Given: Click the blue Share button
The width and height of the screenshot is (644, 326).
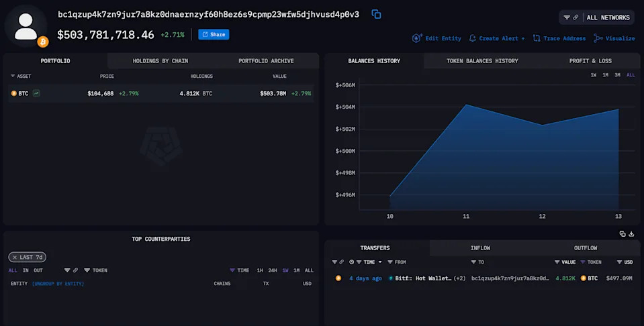Looking at the screenshot, I should click(214, 34).
